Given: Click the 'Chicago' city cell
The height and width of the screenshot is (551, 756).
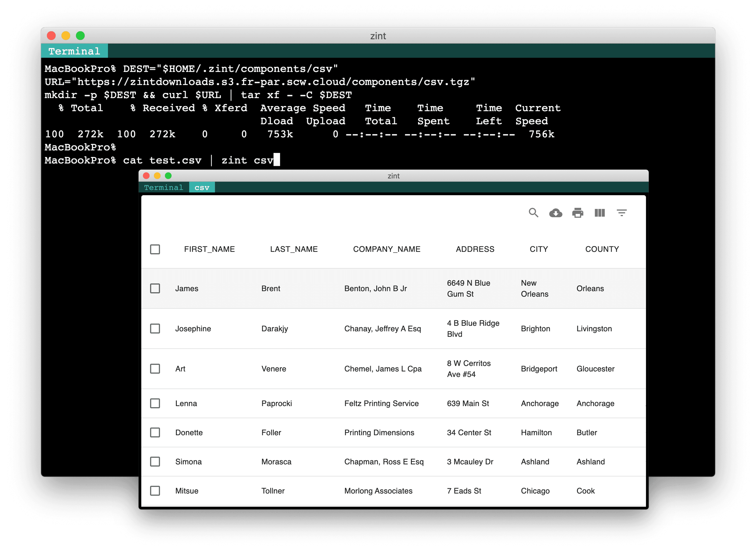Looking at the screenshot, I should [x=535, y=491].
